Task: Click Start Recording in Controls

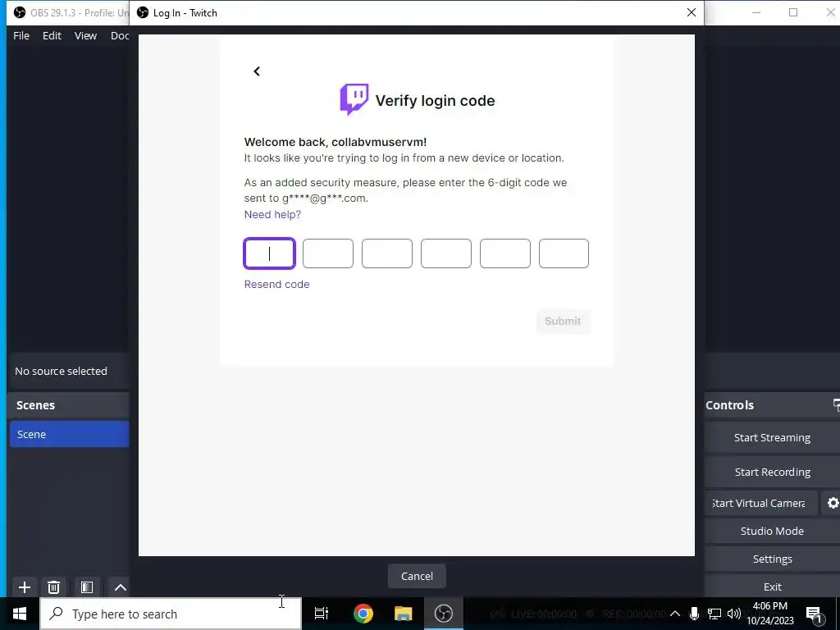Action: pyautogui.click(x=772, y=472)
